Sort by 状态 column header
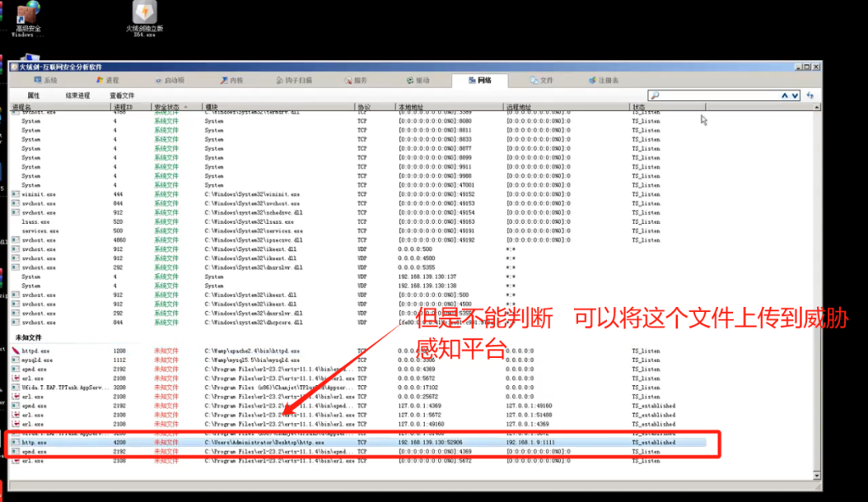This screenshot has width=868, height=502. (668, 107)
